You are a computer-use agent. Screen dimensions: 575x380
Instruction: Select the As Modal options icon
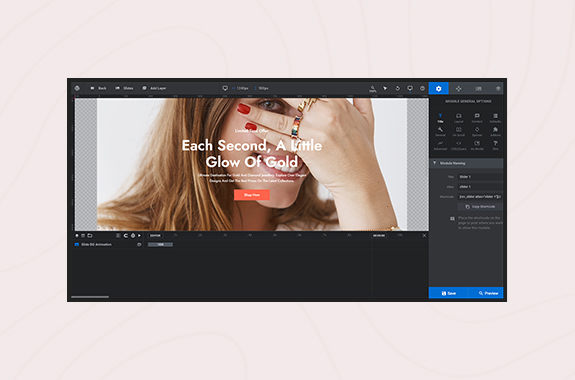477,146
